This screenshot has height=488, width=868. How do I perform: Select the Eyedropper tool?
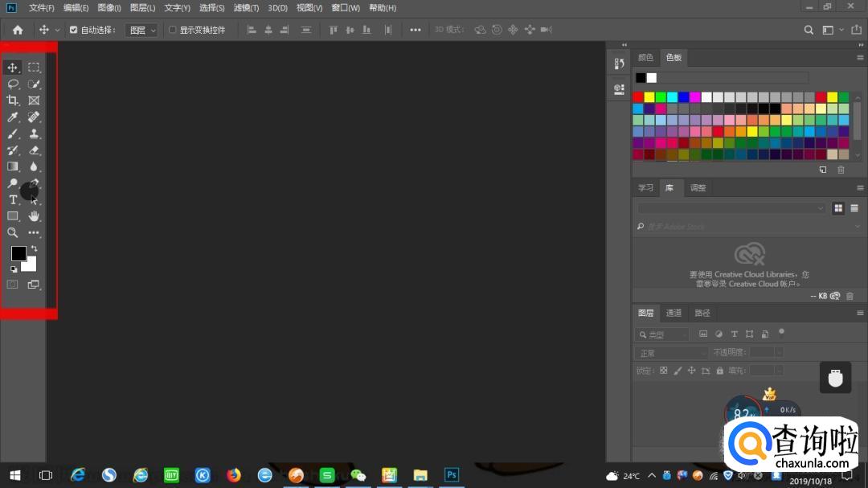pyautogui.click(x=13, y=117)
